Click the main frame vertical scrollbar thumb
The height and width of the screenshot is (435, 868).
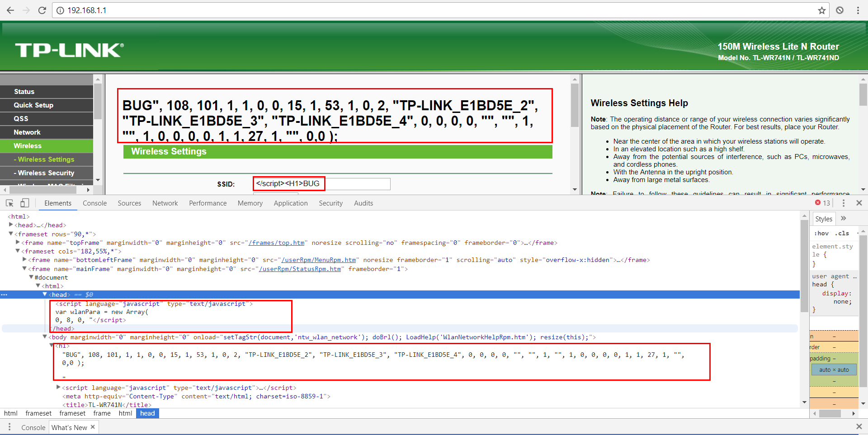[x=575, y=105]
